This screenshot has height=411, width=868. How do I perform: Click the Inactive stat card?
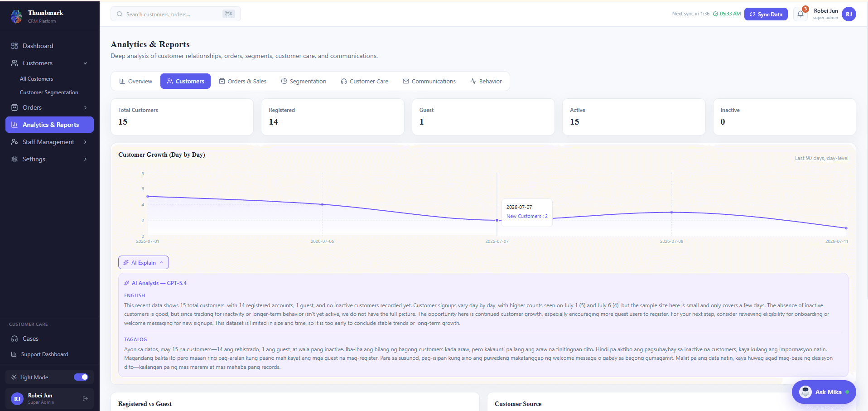(785, 117)
